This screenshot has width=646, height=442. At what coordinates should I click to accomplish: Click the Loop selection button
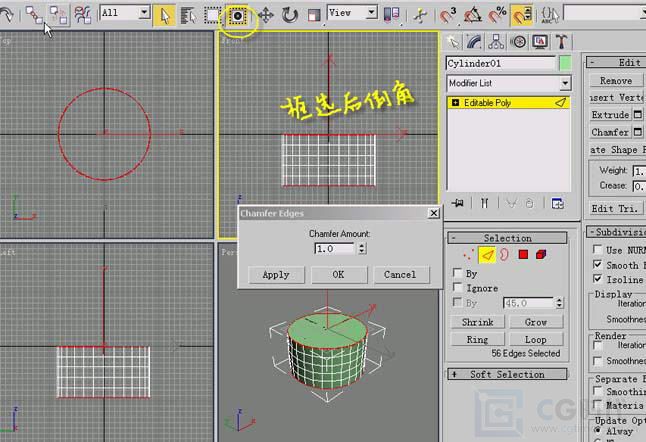536,339
